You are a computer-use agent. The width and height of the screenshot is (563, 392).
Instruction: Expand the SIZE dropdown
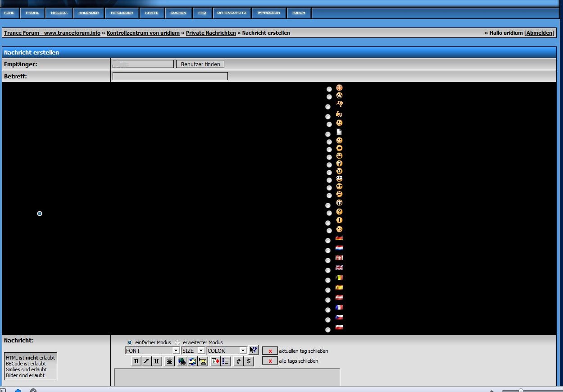click(x=193, y=351)
